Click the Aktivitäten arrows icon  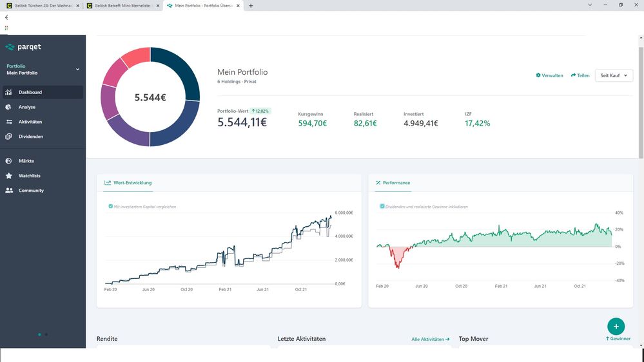(x=9, y=122)
